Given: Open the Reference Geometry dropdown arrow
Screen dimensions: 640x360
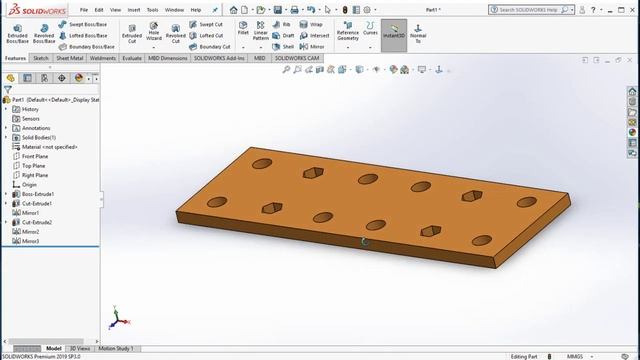Looking at the screenshot, I should click(x=348, y=48).
